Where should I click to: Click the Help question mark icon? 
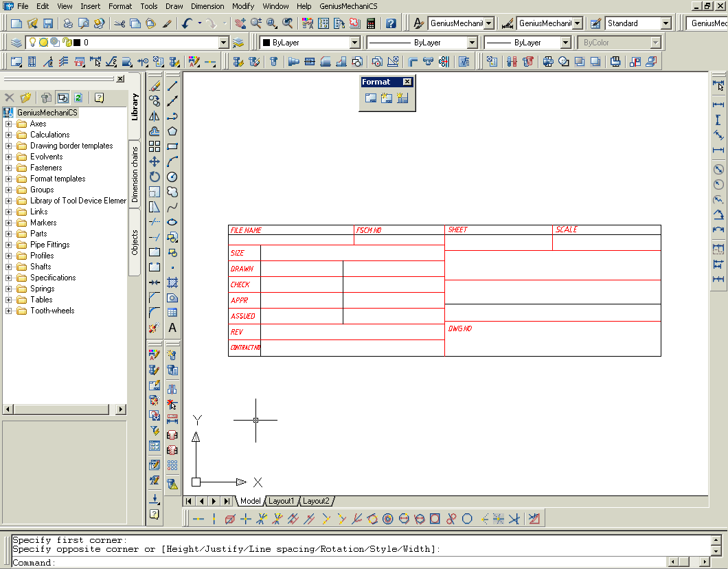point(391,23)
